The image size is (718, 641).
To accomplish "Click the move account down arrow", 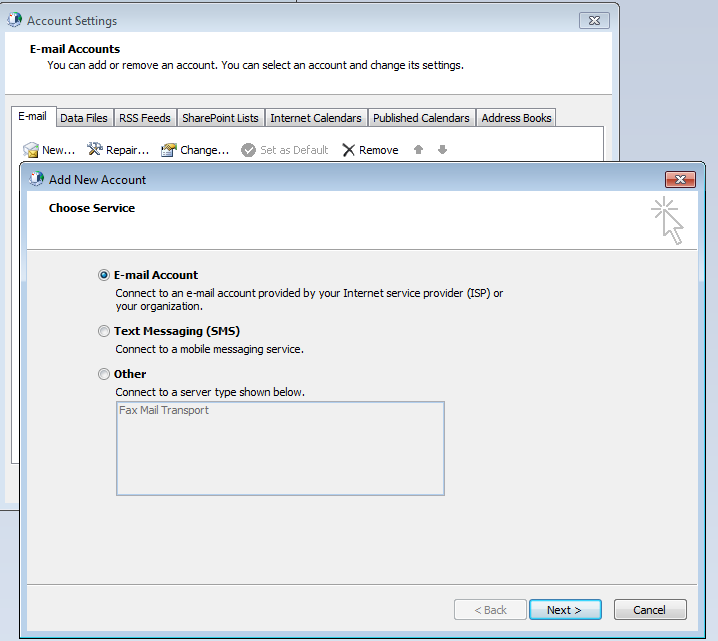I will click(x=442, y=150).
